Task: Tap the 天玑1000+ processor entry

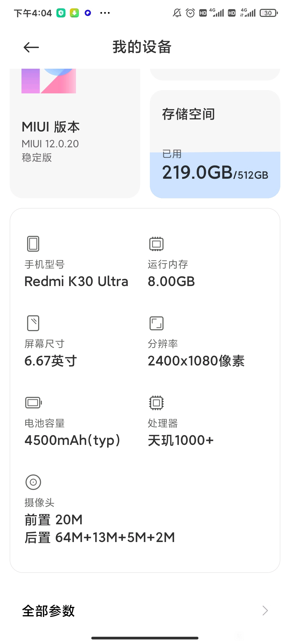Action: coord(180,440)
